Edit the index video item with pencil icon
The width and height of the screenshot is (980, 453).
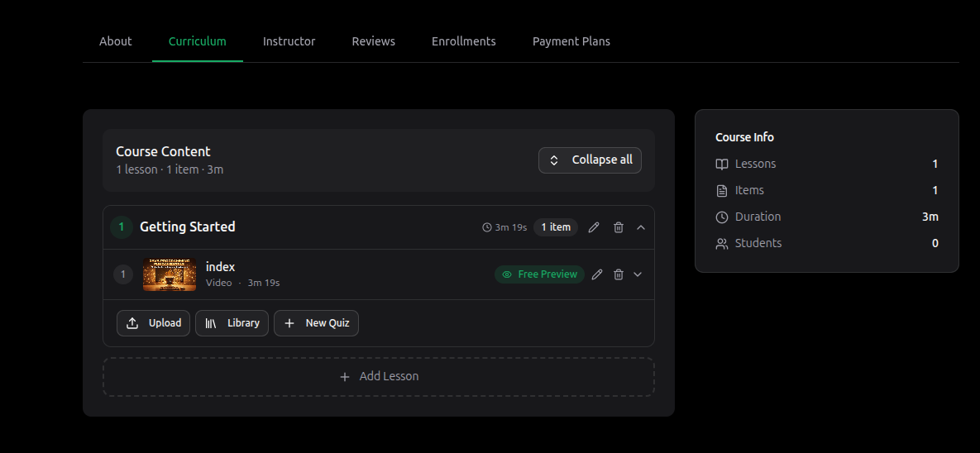pos(597,274)
